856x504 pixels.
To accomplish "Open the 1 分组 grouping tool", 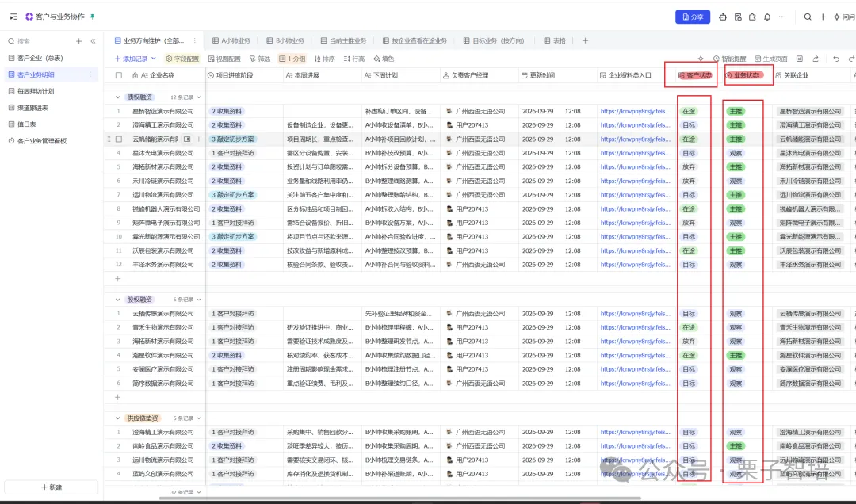I will click(292, 59).
